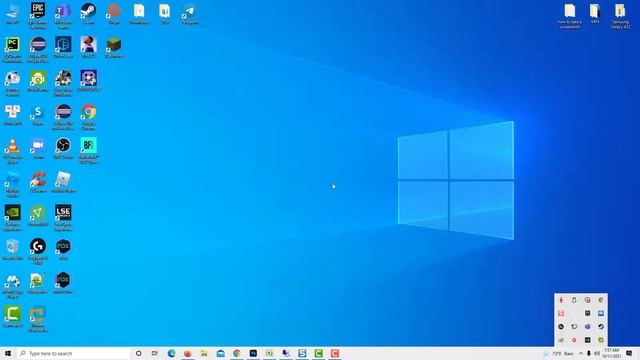Open the clock and date flyout
Viewport: 640px width, 360px height.
[x=611, y=353]
